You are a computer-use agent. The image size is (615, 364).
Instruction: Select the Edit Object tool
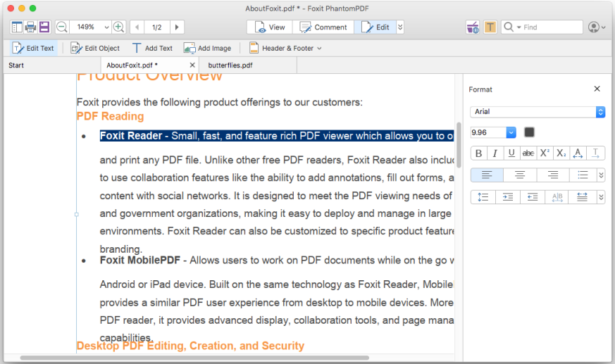95,48
